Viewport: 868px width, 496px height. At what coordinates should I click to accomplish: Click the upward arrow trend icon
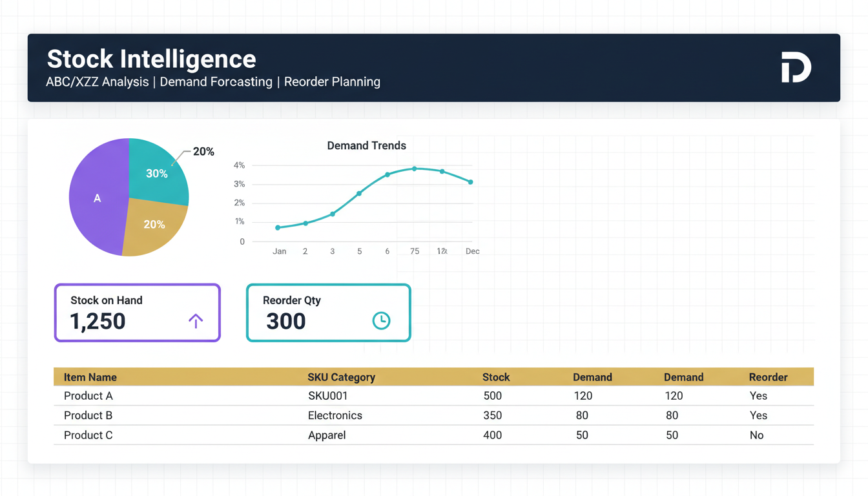coord(196,320)
